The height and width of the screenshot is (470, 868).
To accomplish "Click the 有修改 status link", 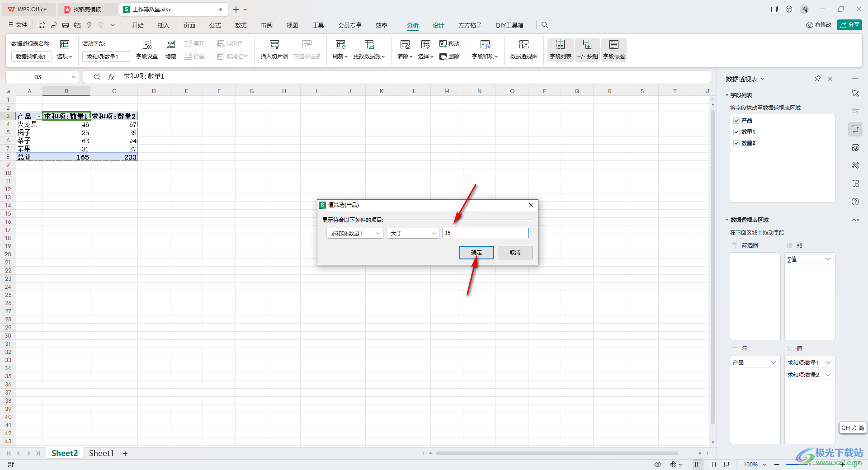I will (x=819, y=25).
